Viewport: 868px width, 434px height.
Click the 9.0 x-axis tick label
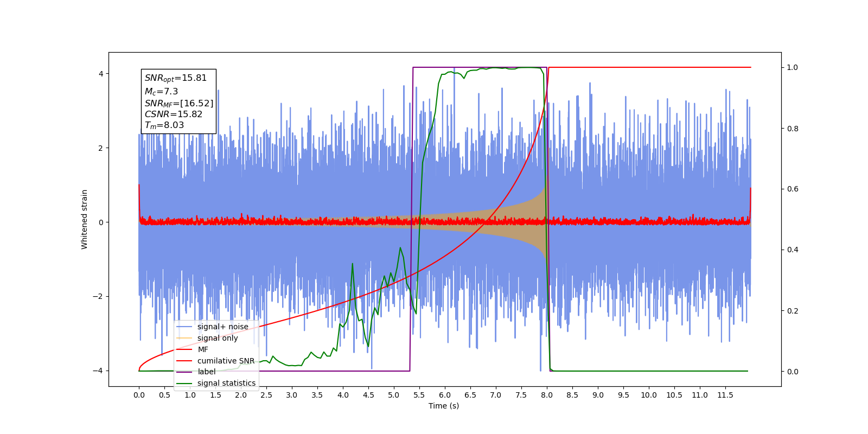tap(598, 395)
